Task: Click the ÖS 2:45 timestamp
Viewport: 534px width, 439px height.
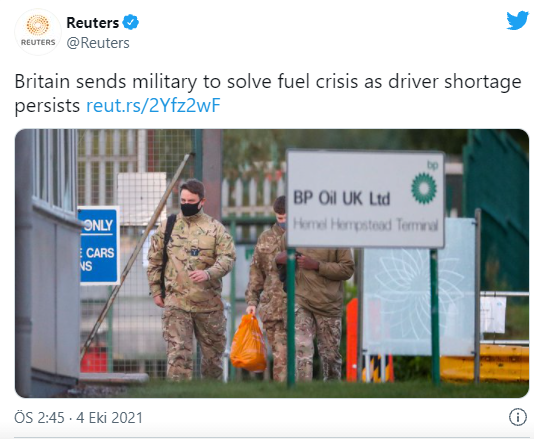Action: click(39, 418)
